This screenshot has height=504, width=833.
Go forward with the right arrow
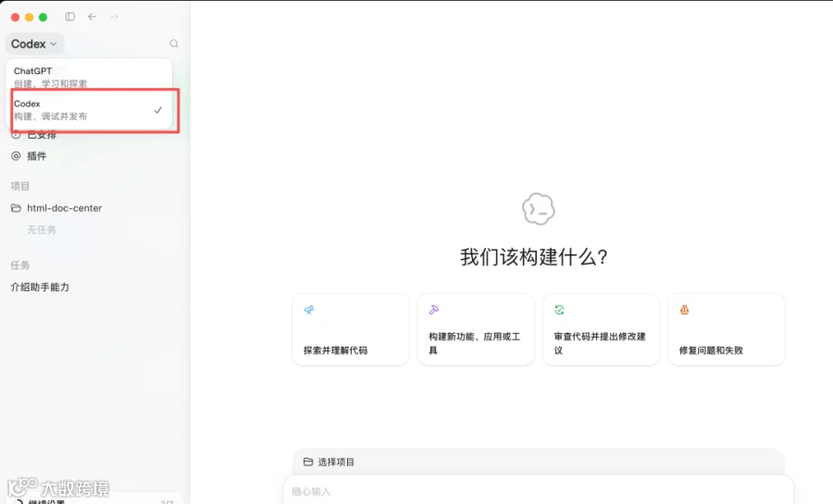tap(114, 17)
